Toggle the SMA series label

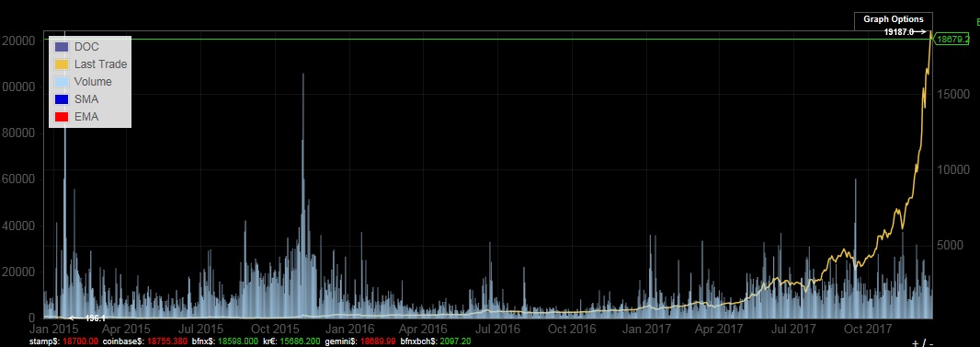(85, 99)
